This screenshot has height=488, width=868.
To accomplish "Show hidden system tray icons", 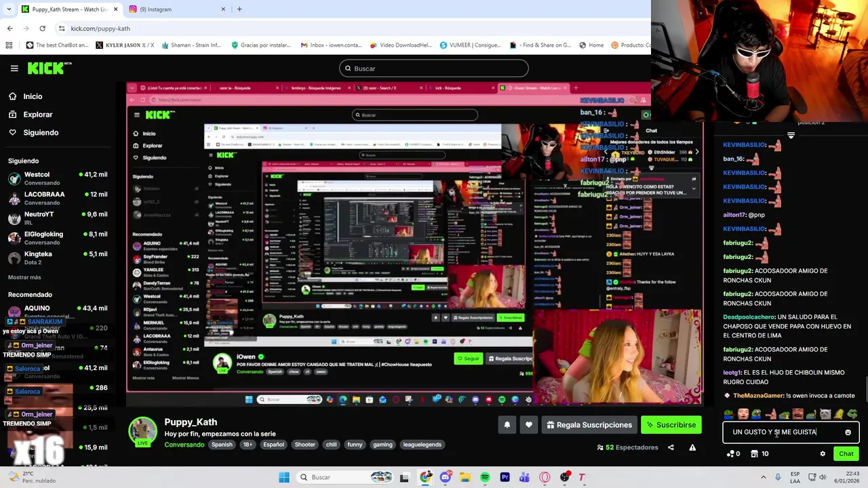I will point(764,477).
